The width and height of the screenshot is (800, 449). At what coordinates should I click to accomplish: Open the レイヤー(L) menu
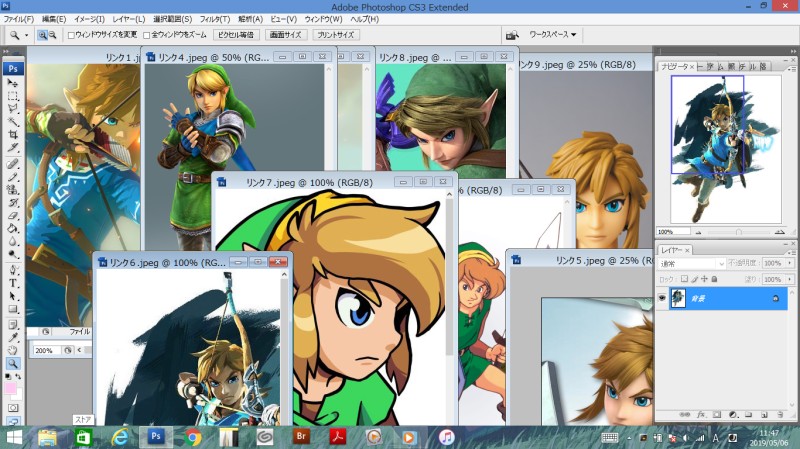point(129,19)
